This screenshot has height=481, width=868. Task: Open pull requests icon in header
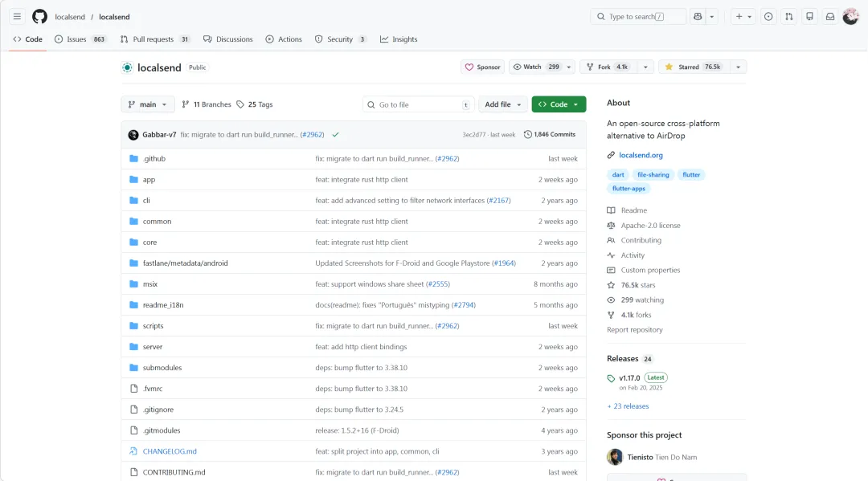tap(789, 17)
